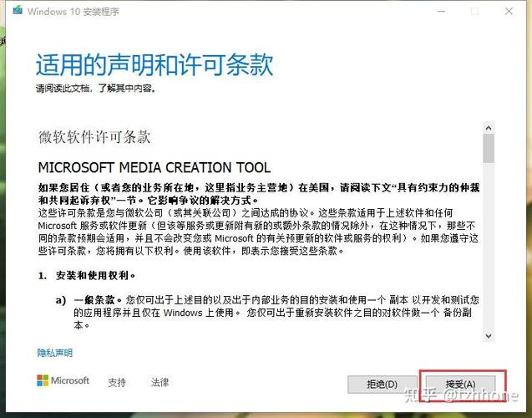The height and width of the screenshot is (418, 532).
Task: Click the 微软软件许可条款 heading
Action: click(x=94, y=137)
